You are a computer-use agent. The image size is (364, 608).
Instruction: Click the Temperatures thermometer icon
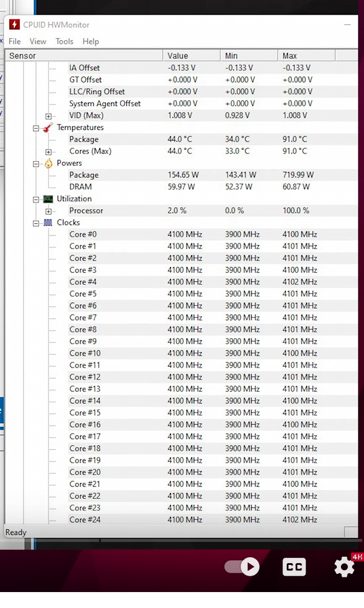(48, 127)
